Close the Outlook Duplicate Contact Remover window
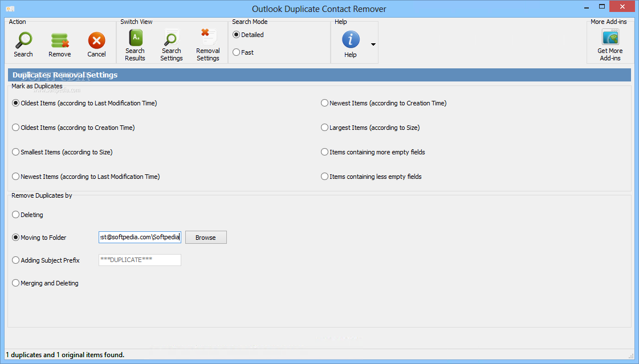639x364 pixels. tap(622, 6)
